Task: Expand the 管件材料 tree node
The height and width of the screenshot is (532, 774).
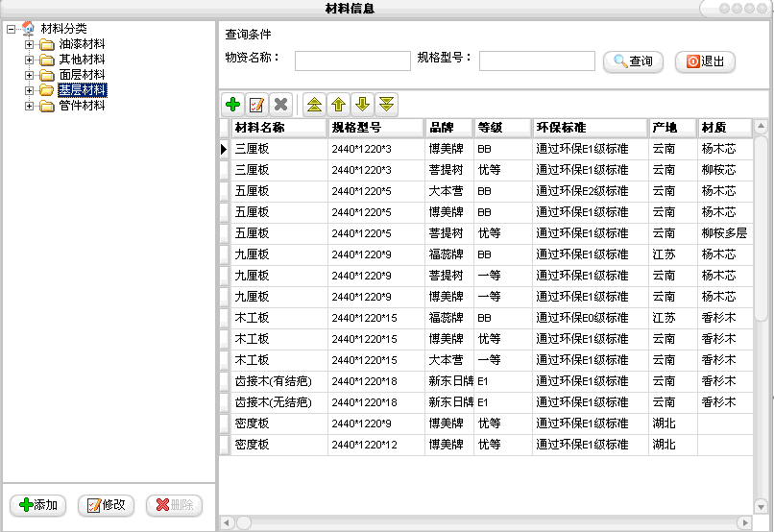Action: (29, 106)
